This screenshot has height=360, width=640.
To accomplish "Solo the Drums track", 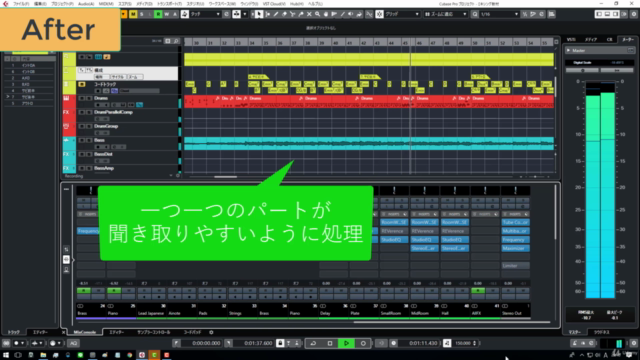I will (x=89, y=98).
